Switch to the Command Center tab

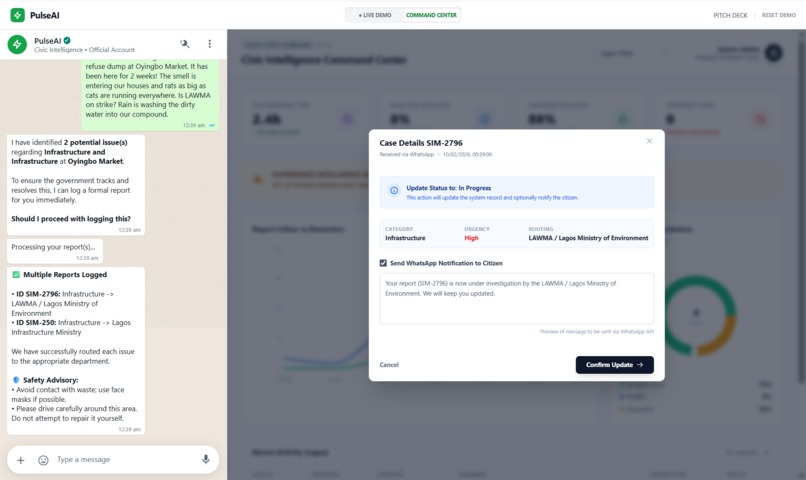coord(431,15)
